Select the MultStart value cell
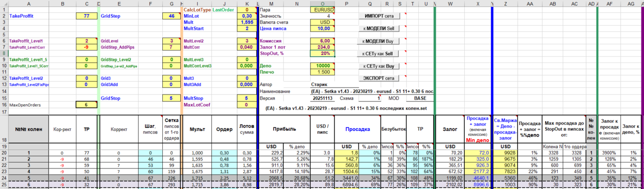 click(x=247, y=28)
